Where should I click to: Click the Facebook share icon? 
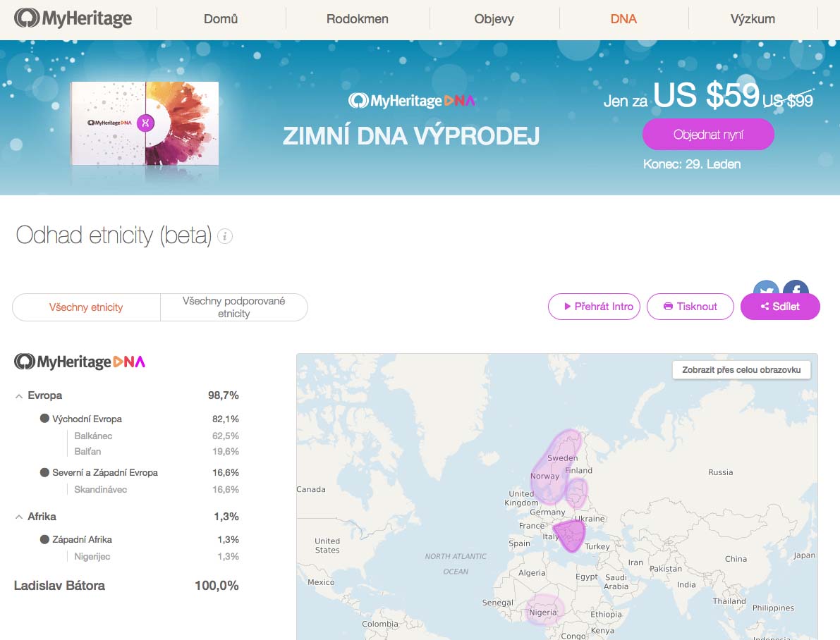[796, 286]
